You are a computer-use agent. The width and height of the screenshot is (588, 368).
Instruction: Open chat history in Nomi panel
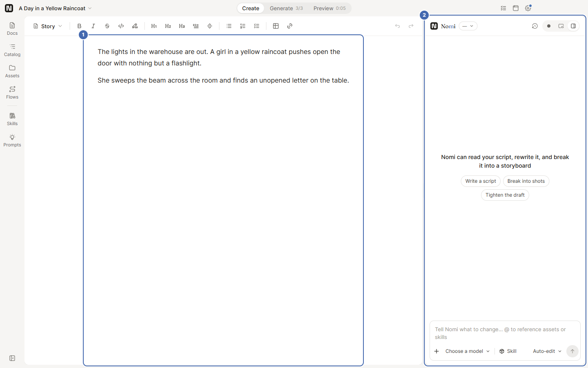click(x=535, y=26)
